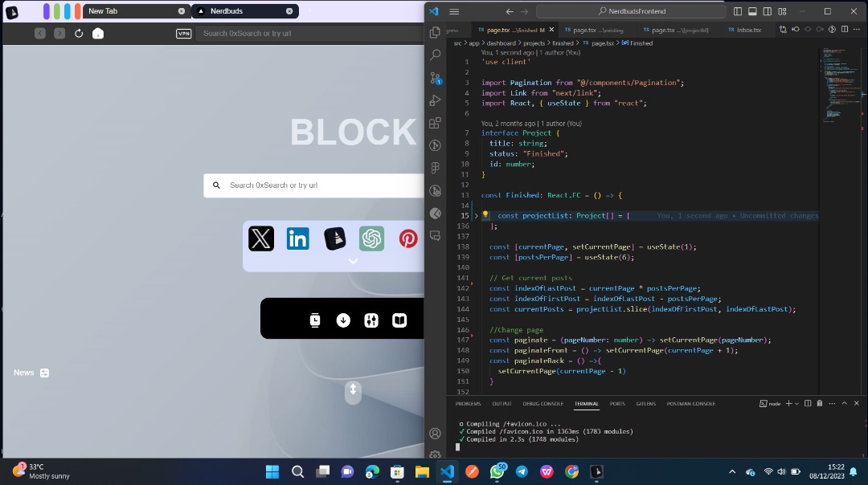Viewport: 868px width, 485px height.
Task: Click the X (Twitter) shortcut in browser
Action: [x=261, y=239]
